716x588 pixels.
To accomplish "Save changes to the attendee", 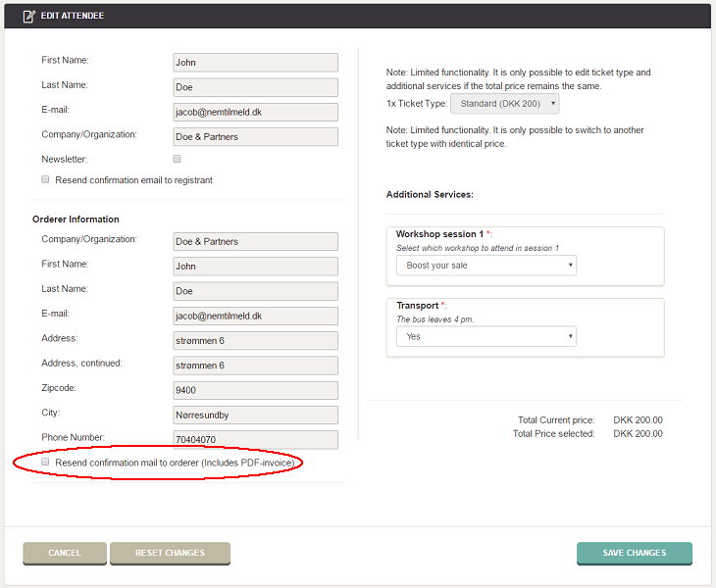I will point(635,553).
